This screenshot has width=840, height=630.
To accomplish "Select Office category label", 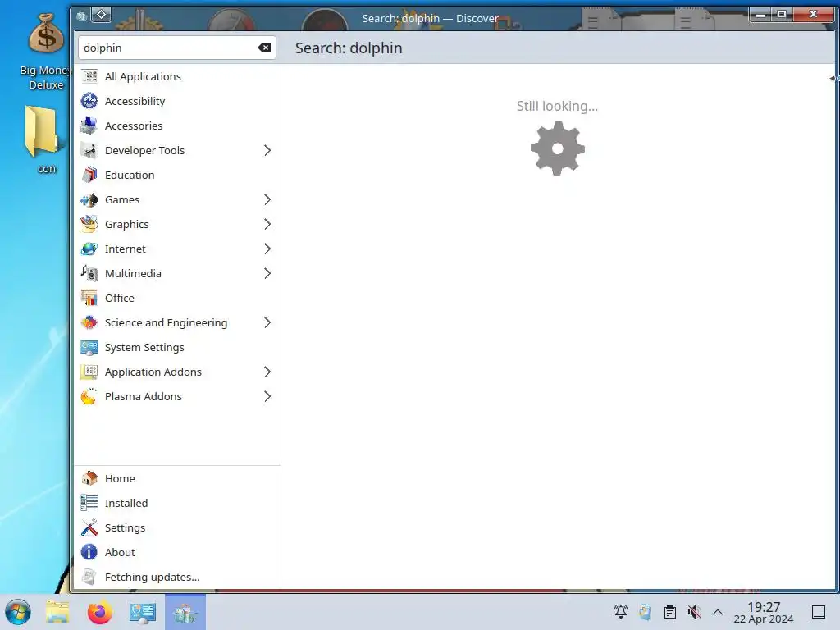I will [x=120, y=299].
